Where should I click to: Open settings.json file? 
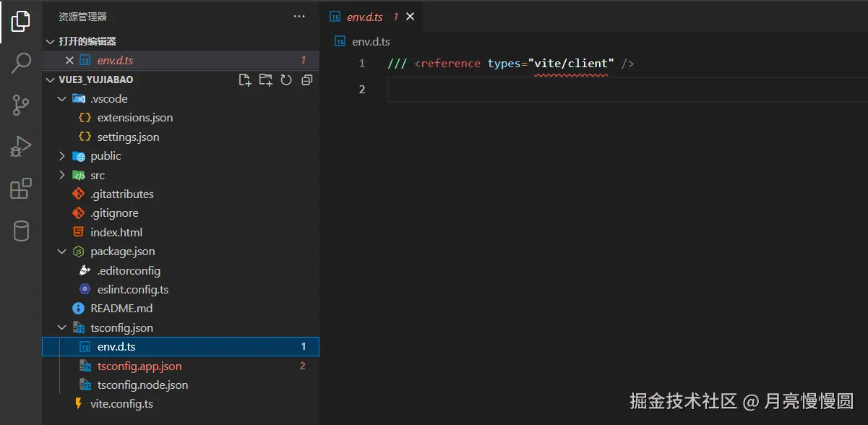(129, 137)
